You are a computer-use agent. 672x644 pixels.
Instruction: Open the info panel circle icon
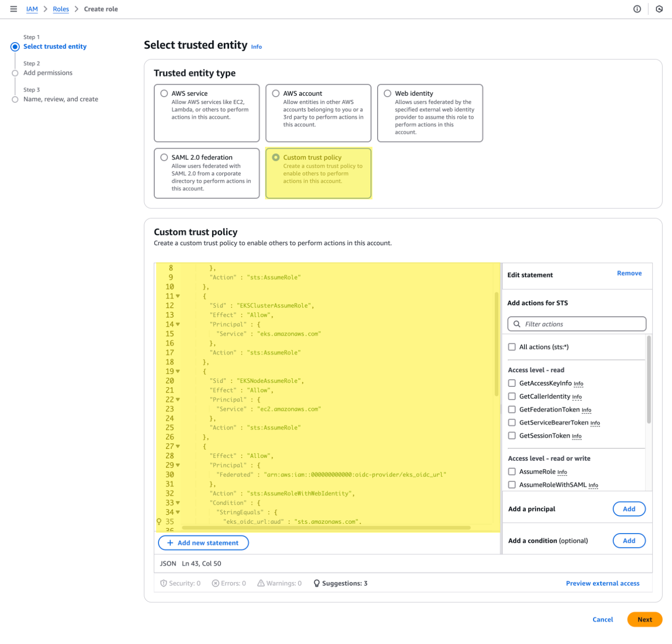pyautogui.click(x=637, y=9)
